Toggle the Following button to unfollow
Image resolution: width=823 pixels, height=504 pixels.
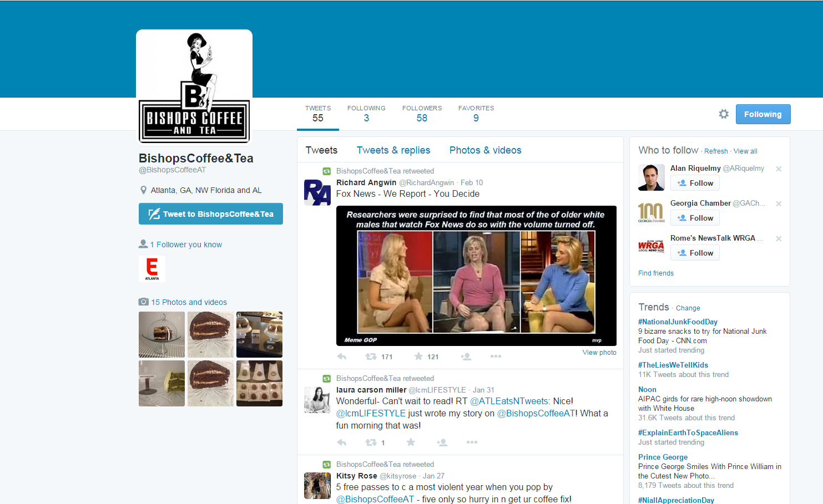(x=763, y=114)
